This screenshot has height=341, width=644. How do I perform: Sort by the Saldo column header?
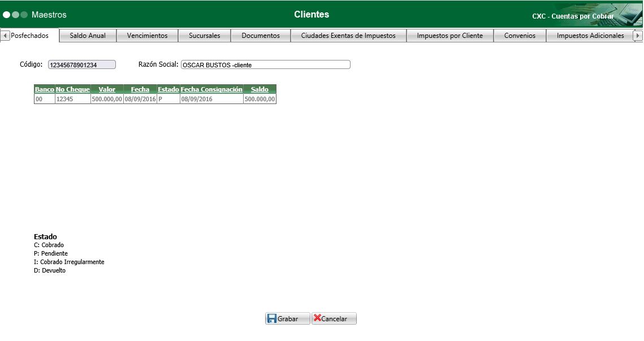[x=260, y=89]
